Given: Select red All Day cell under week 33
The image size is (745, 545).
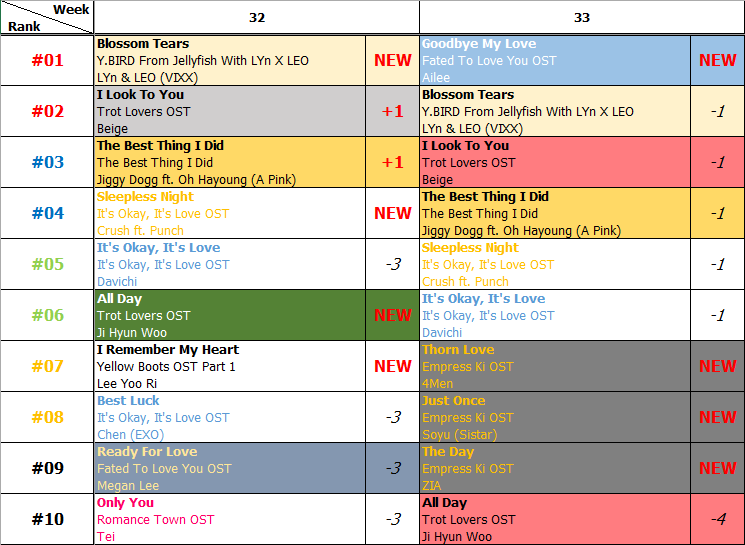Looking at the screenshot, I should (x=555, y=519).
